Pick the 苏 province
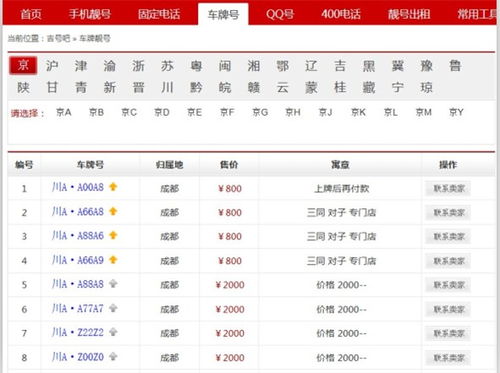The height and width of the screenshot is (373, 500). 167,66
